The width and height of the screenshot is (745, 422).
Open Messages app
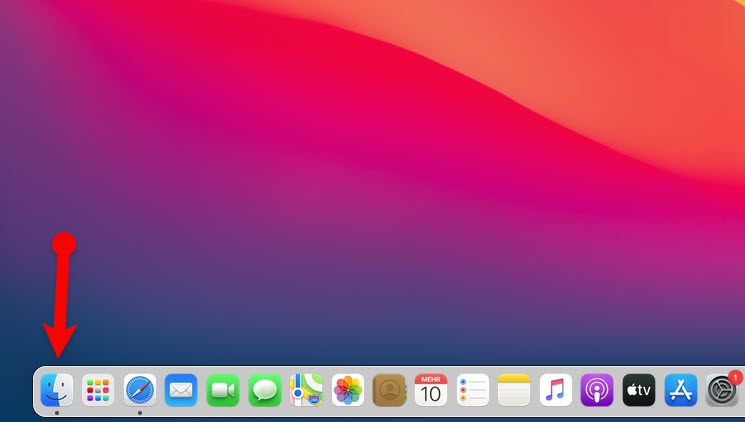click(265, 390)
